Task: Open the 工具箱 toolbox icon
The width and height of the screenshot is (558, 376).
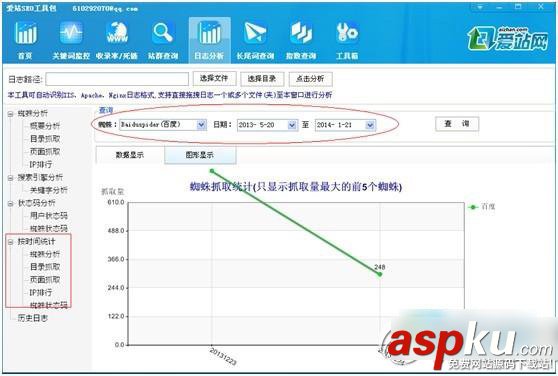Action: [x=347, y=40]
